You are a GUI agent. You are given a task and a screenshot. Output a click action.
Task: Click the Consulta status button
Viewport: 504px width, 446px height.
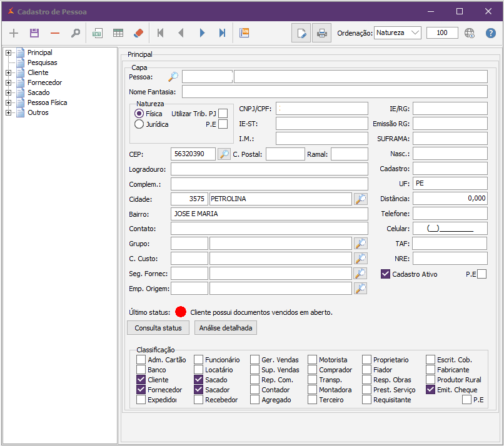(x=158, y=328)
